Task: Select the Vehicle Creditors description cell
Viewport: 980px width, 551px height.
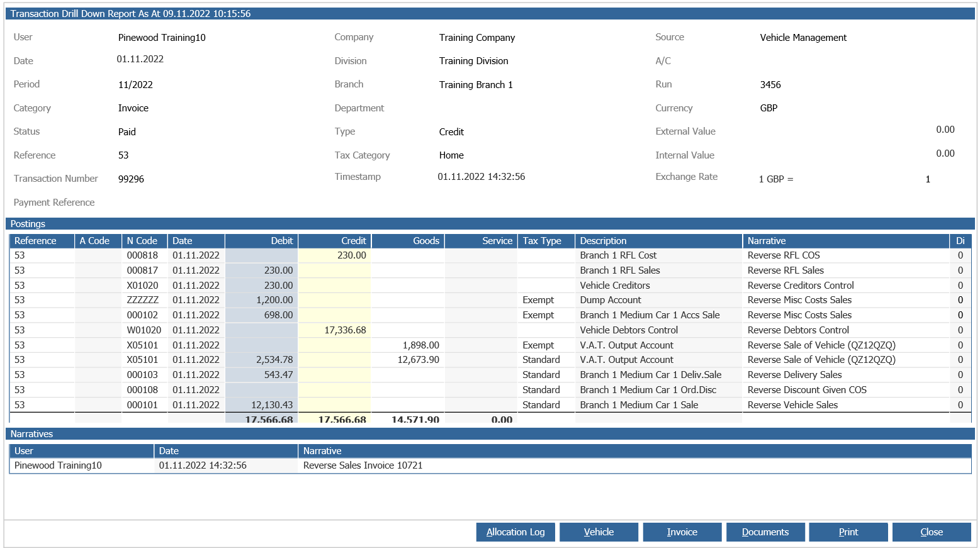Action: point(658,286)
